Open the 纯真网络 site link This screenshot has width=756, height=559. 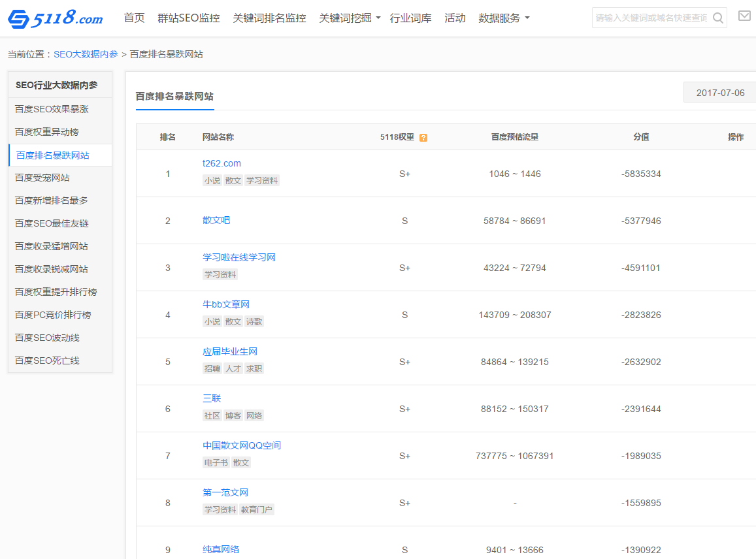point(221,549)
